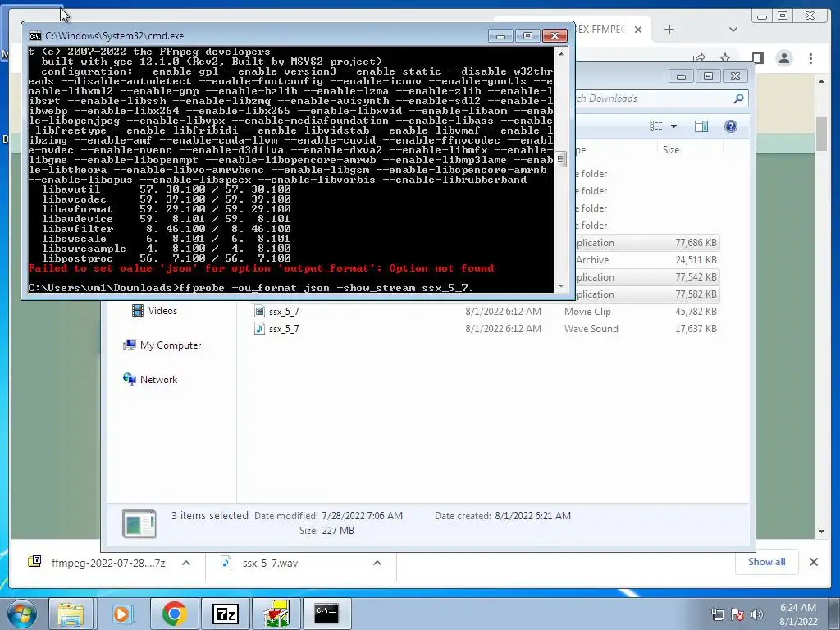Viewport: 840px width, 630px height.
Task: Bookmark this page with star icon
Action: [x=725, y=58]
